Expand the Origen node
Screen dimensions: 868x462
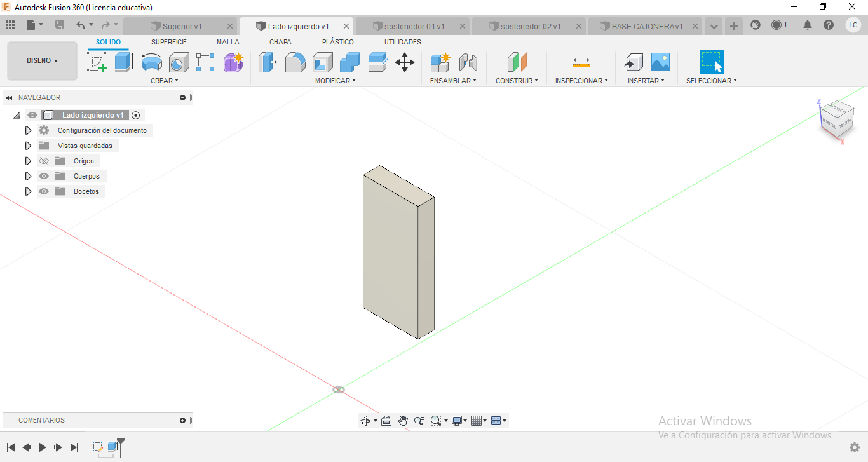click(x=28, y=161)
